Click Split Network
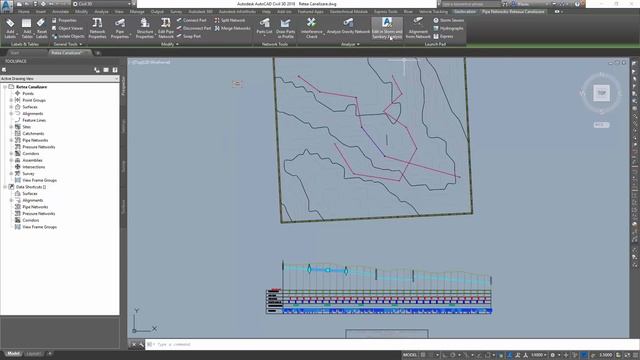The image size is (640, 360). click(x=230, y=20)
